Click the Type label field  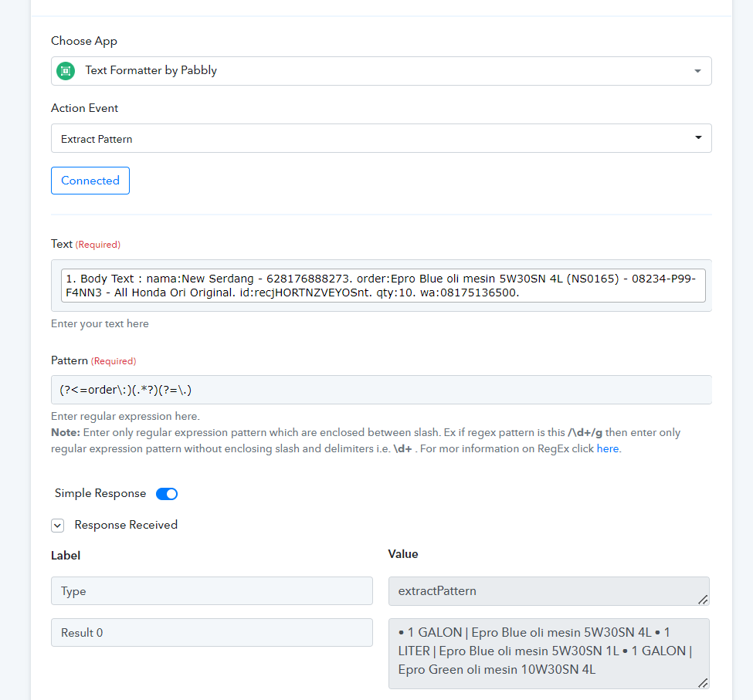[212, 590]
